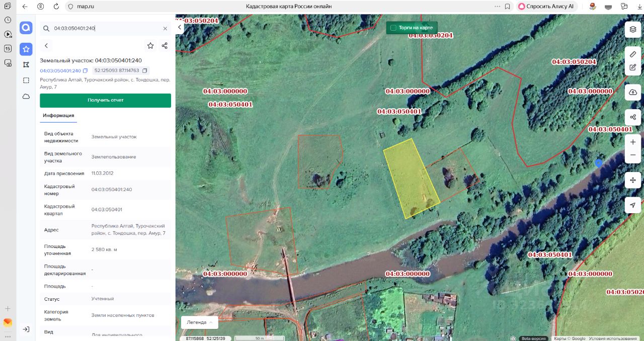Zoom out of the map

pos(633,155)
